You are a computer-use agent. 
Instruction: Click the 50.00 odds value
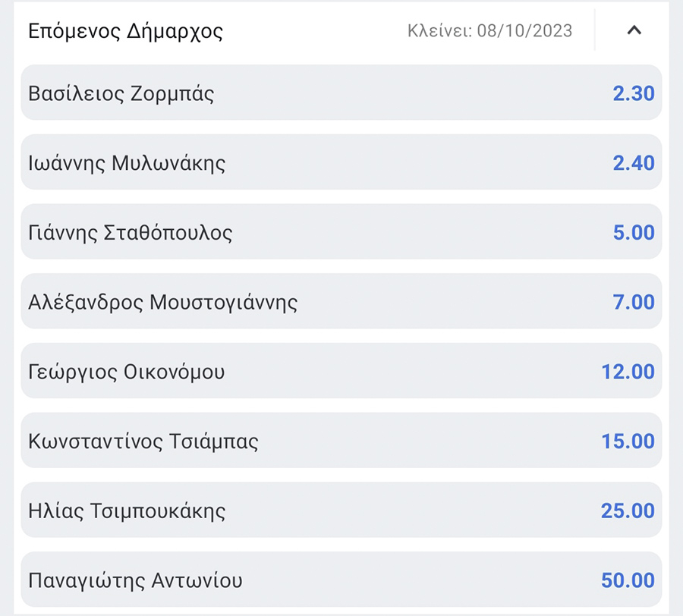tap(628, 581)
